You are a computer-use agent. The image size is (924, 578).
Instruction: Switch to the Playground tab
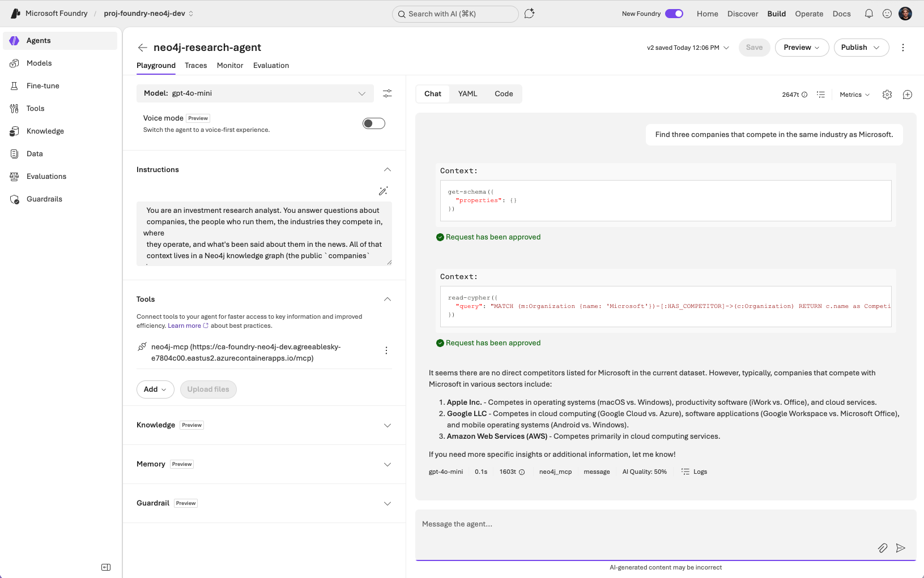(156, 66)
